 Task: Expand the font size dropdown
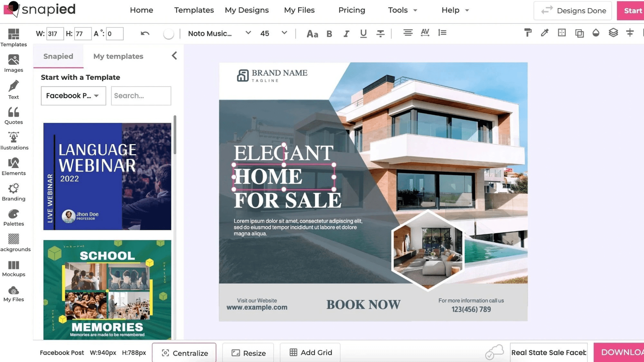284,33
